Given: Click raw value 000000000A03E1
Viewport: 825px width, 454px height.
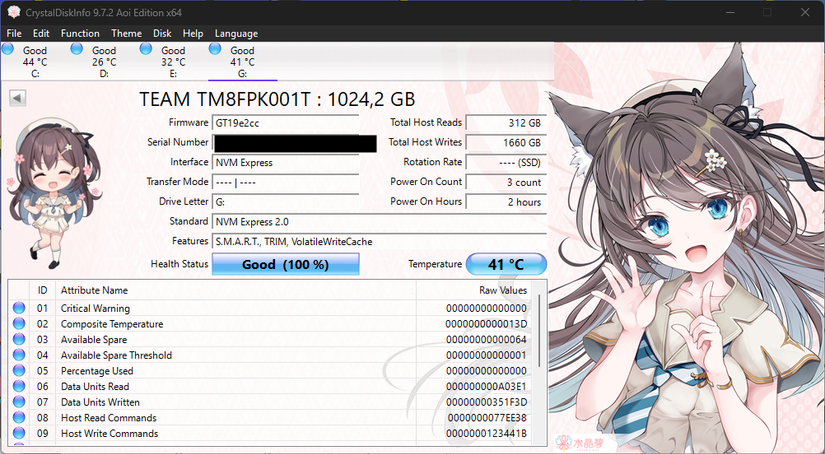Looking at the screenshot, I should (486, 387).
